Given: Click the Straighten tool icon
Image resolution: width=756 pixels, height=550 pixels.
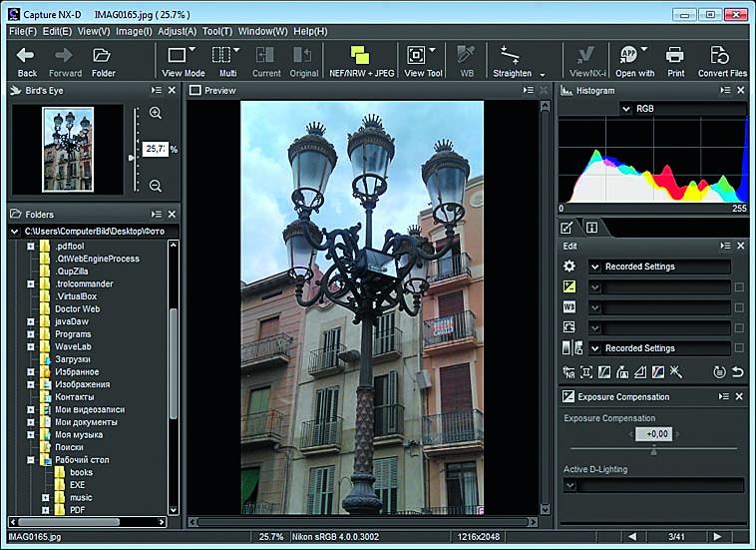Looking at the screenshot, I should [511, 55].
